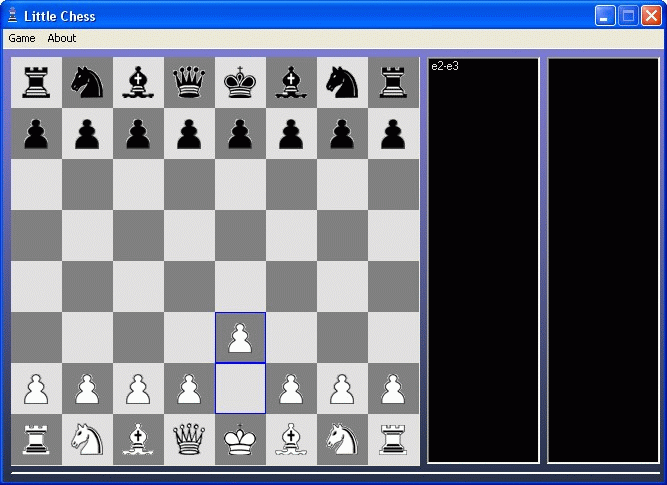Viewport: 667px width, 485px height.
Task: Select the white queen on d1
Action: point(189,440)
